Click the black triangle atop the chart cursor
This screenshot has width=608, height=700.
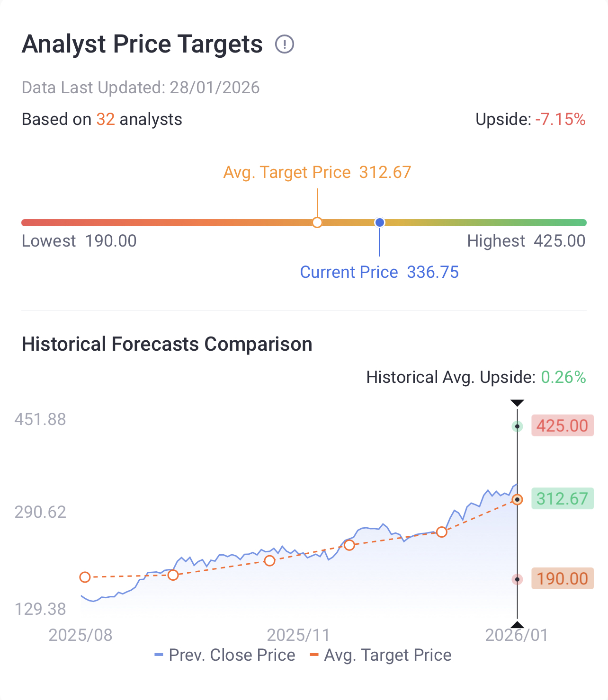tap(517, 403)
